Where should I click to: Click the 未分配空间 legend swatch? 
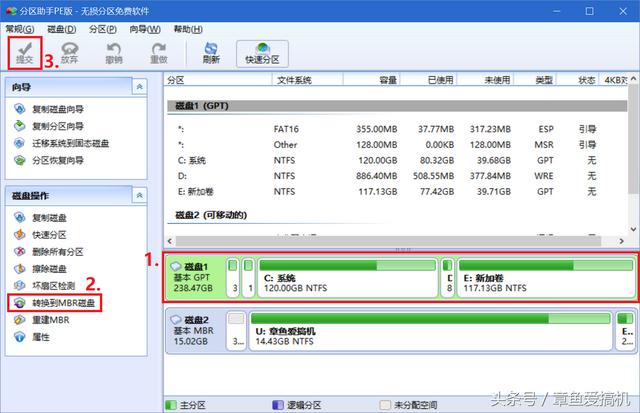(385, 405)
